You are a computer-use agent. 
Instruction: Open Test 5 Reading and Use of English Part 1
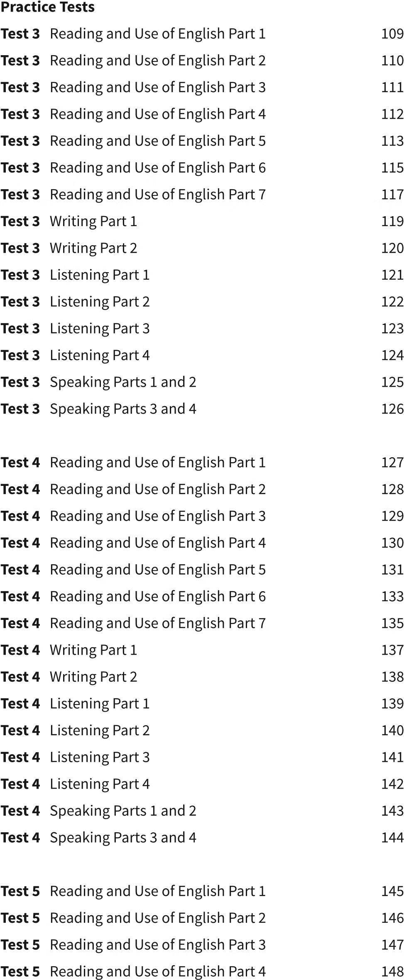(157, 891)
